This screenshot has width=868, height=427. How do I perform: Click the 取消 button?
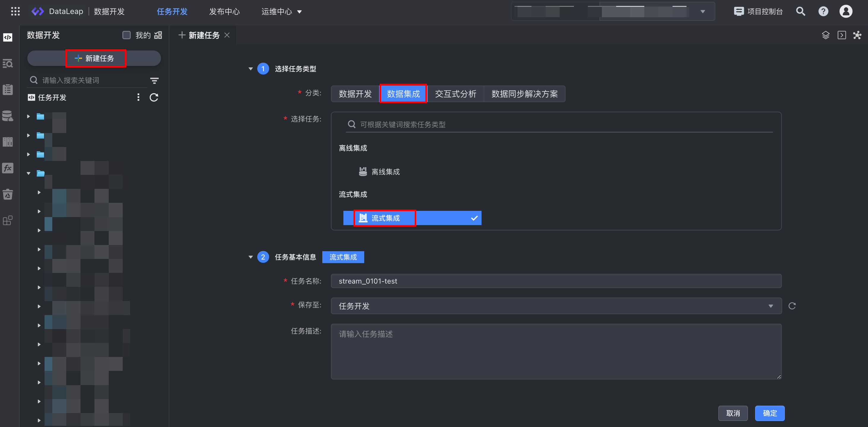point(733,413)
